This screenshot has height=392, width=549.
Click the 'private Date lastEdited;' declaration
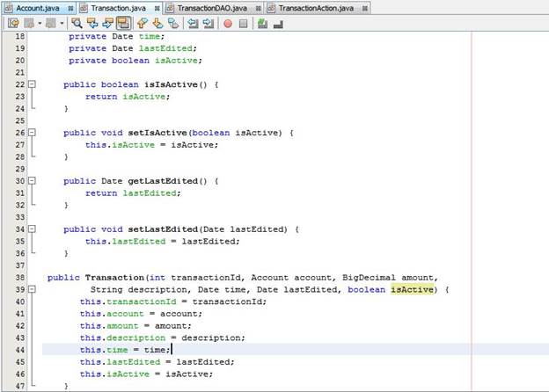[x=133, y=48]
